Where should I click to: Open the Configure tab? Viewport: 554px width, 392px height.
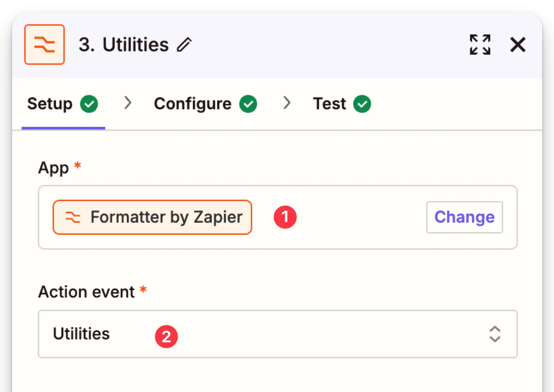click(x=193, y=104)
